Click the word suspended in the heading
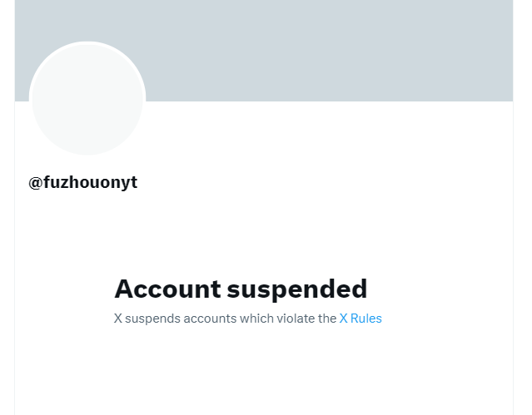This screenshot has height=415, width=532. coord(297,289)
